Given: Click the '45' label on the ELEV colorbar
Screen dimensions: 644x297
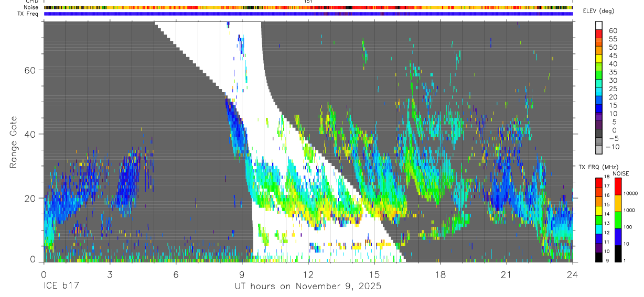Looking at the screenshot, I should pyautogui.click(x=613, y=56).
